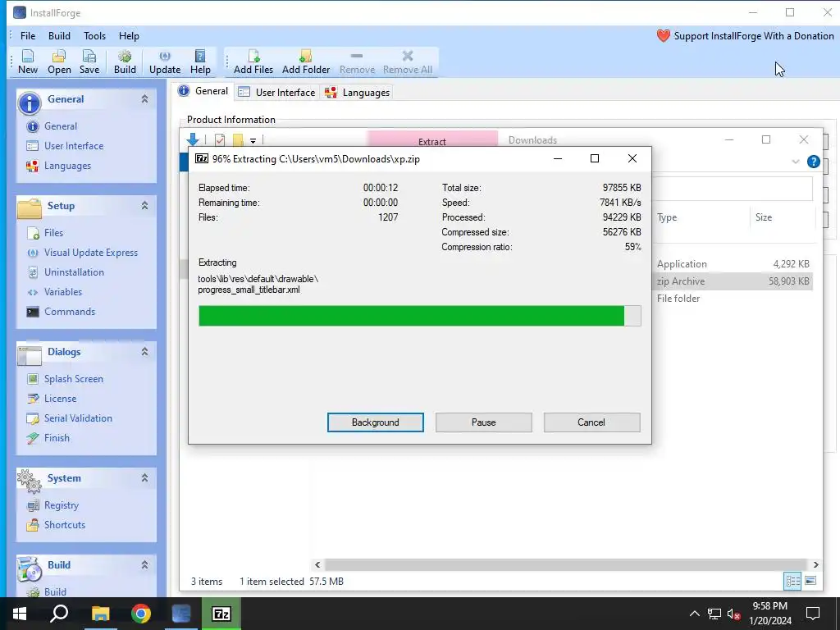840x630 pixels.
Task: Collapse the Build sidebar section
Action: tap(144, 564)
